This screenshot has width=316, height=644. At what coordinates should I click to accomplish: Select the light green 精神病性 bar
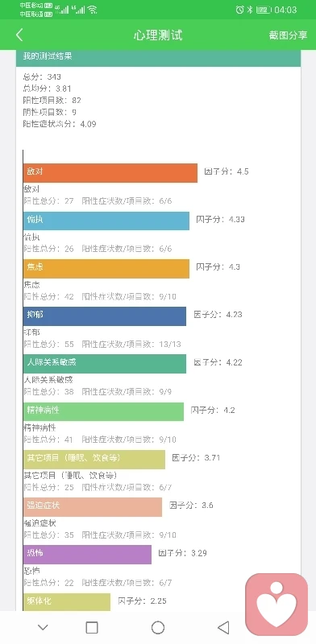coord(103,411)
